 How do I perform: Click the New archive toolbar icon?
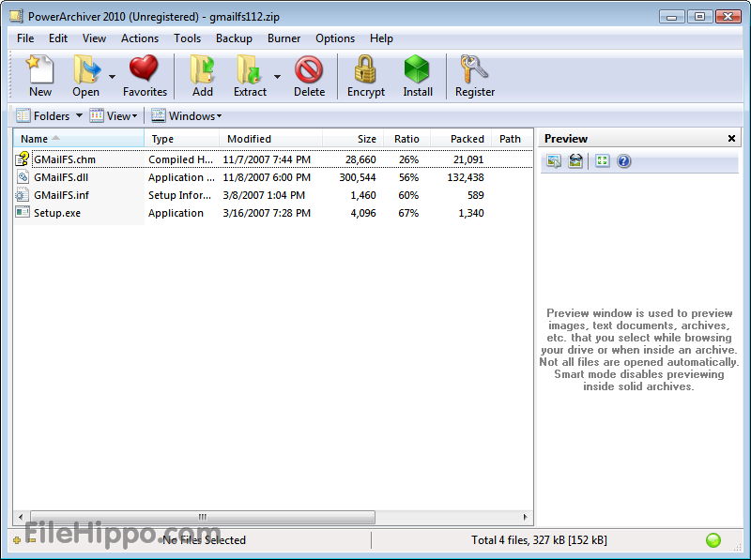(40, 69)
